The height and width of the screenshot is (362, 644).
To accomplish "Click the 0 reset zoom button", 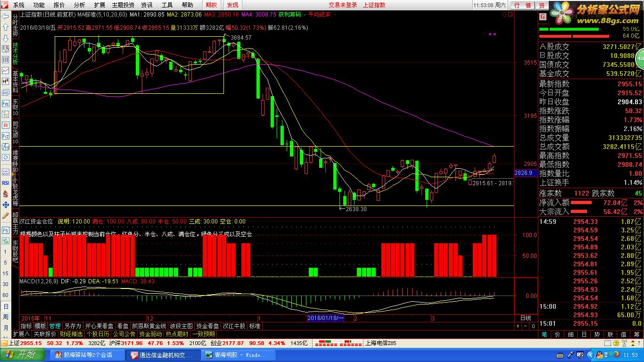I will [532, 326].
